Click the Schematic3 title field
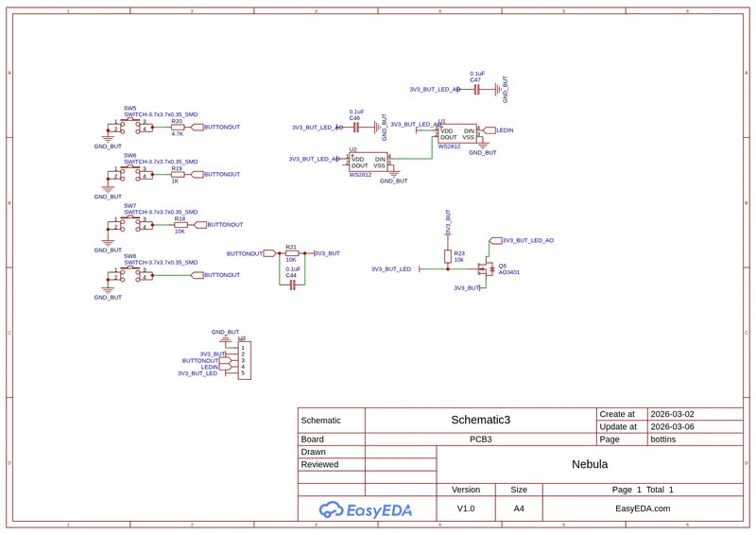 pyautogui.click(x=481, y=420)
